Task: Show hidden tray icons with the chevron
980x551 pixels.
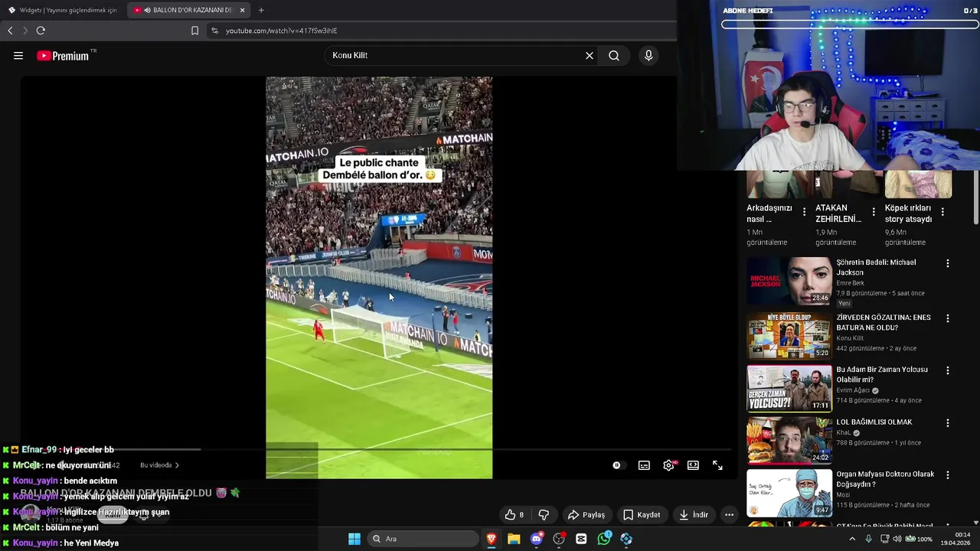Action: click(x=852, y=539)
